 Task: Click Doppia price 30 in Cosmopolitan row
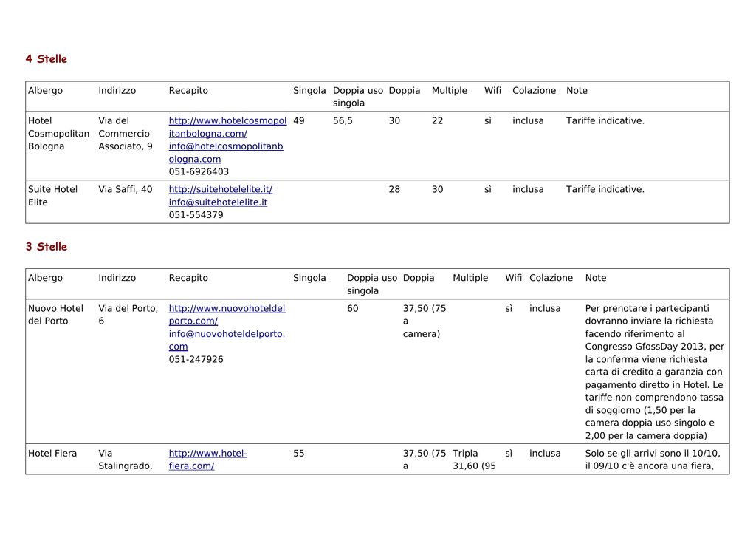pyautogui.click(x=394, y=121)
